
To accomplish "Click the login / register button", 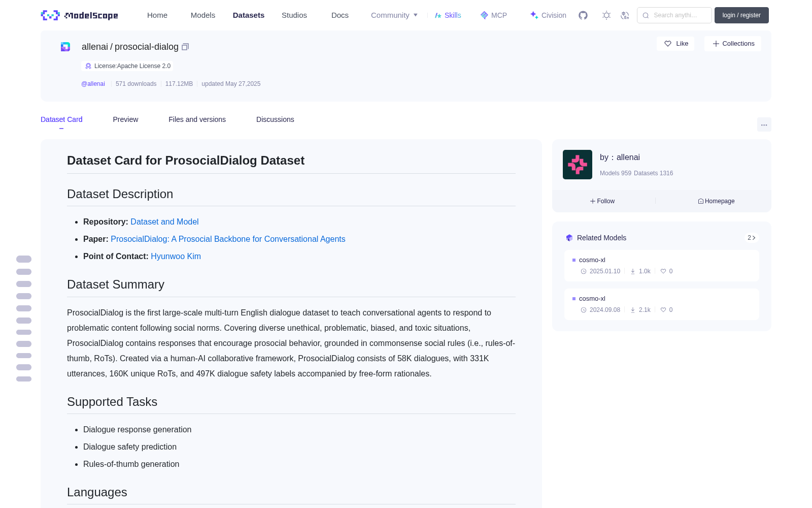I will pos(741,15).
